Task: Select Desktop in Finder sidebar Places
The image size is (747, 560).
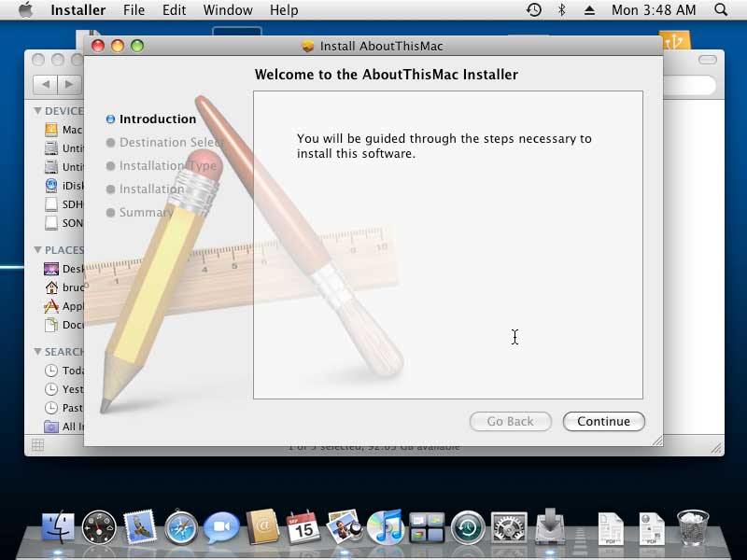Action: point(63,269)
